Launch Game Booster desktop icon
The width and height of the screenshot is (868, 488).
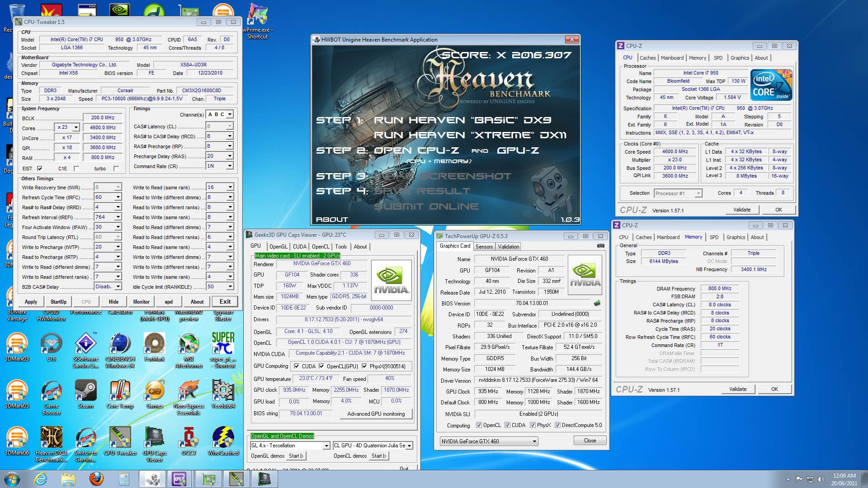pyautogui.click(x=51, y=398)
